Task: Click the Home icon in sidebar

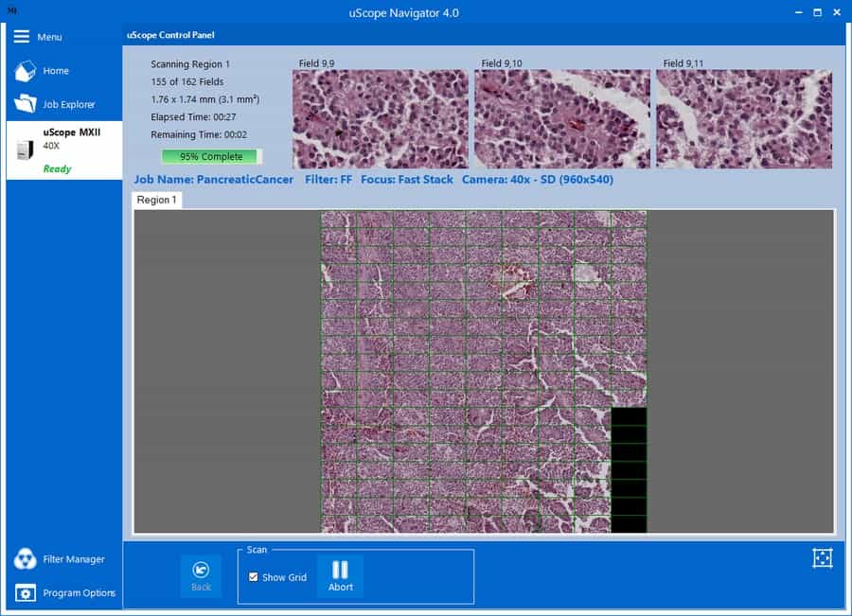Action: pyautogui.click(x=26, y=71)
